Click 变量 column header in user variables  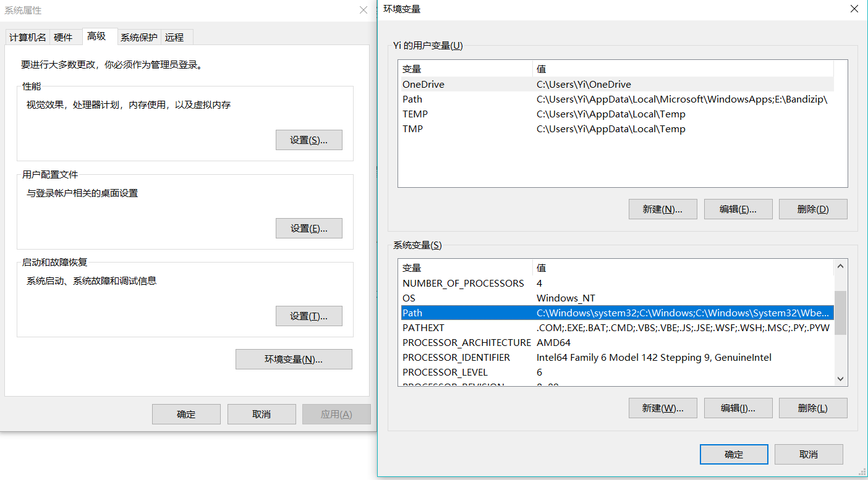(x=466, y=69)
